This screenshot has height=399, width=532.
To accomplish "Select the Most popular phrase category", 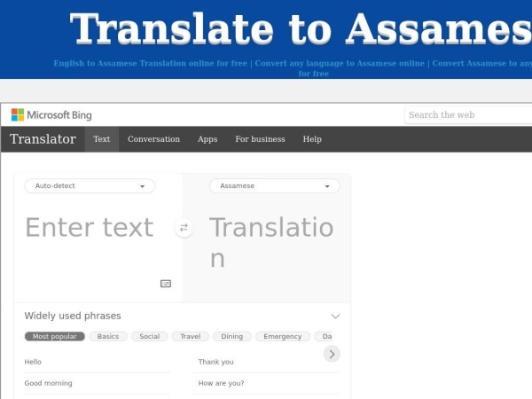I will pos(55,336).
